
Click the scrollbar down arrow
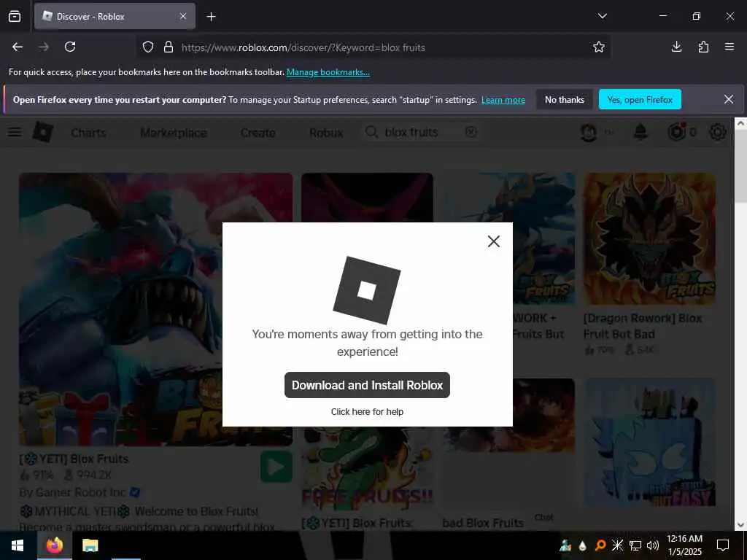pyautogui.click(x=740, y=525)
